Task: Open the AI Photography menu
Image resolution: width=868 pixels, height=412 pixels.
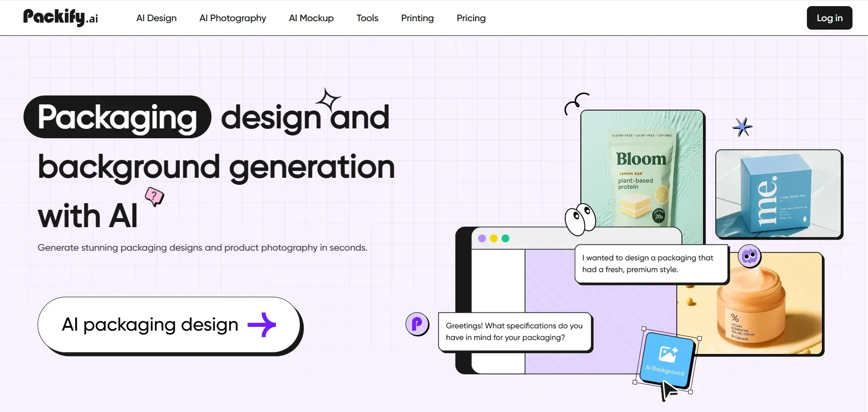Action: (233, 18)
